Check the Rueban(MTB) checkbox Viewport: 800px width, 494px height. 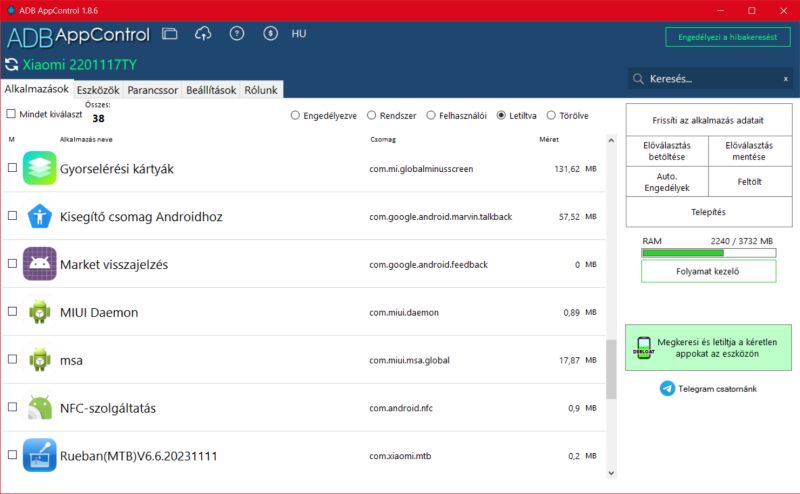12,455
